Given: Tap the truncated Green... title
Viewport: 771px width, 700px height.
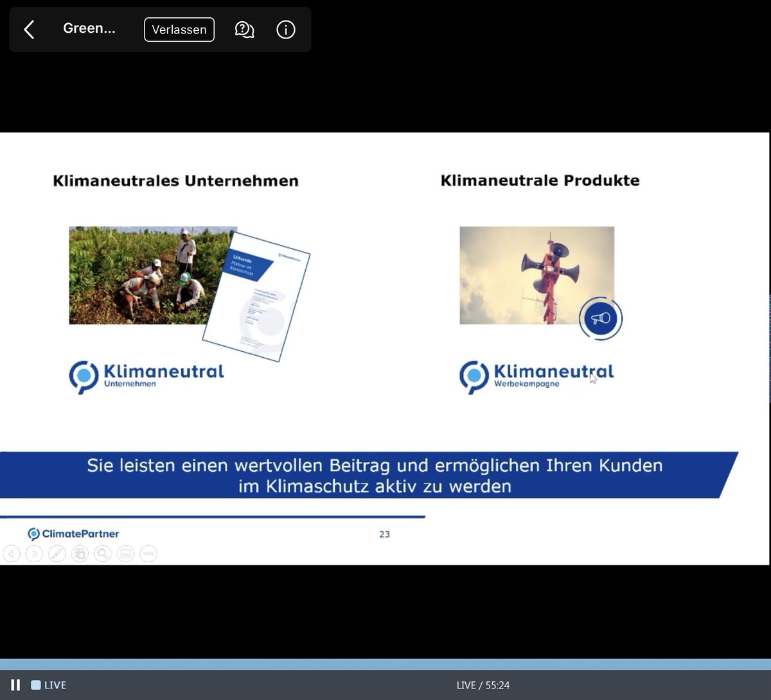Looking at the screenshot, I should 89,28.
